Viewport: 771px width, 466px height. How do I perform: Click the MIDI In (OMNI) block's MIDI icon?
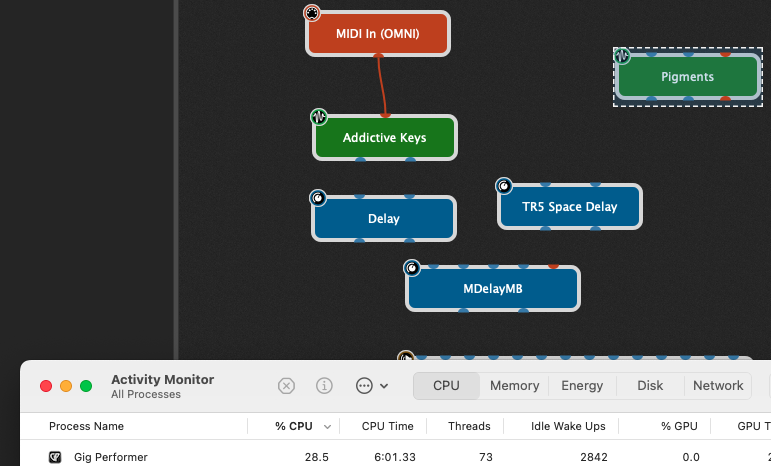coord(312,13)
